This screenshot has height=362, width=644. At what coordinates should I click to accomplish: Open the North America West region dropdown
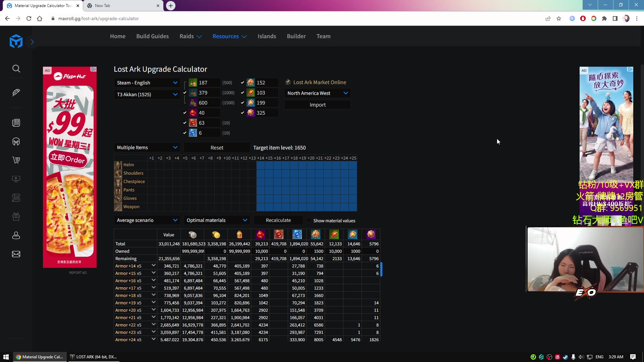(x=317, y=93)
